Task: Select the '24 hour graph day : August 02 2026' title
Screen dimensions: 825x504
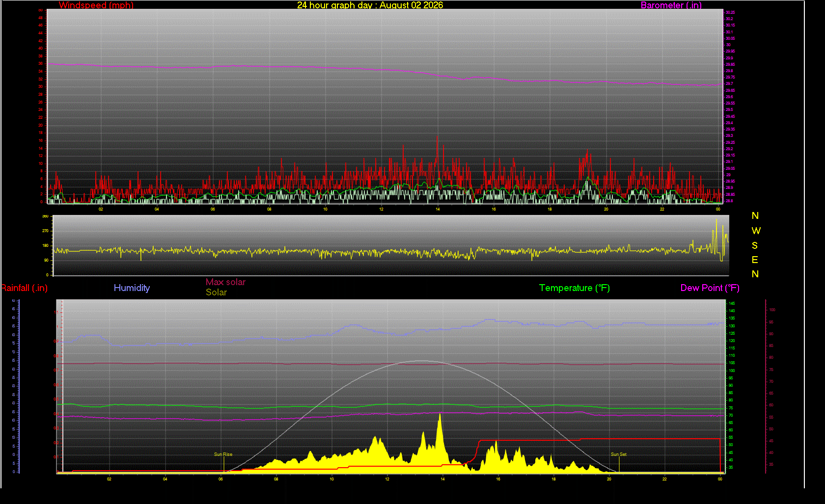Action: click(x=370, y=5)
